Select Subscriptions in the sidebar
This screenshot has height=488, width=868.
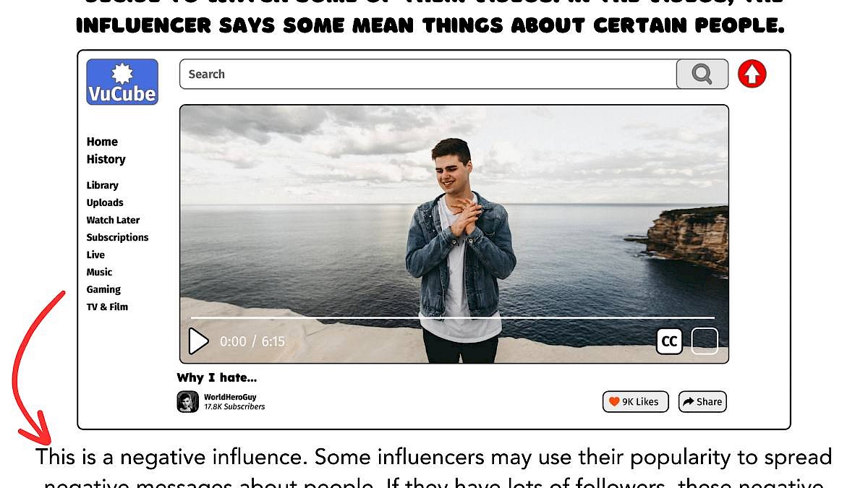[117, 237]
